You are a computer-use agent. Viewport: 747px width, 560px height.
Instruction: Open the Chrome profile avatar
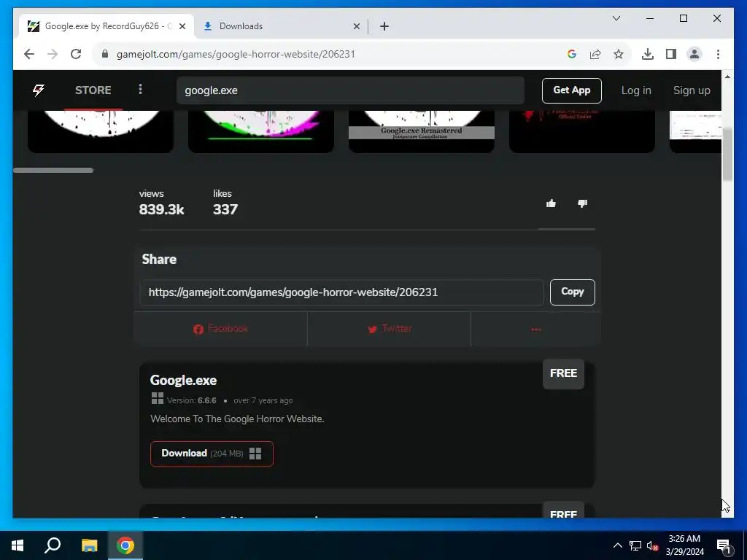tap(694, 54)
